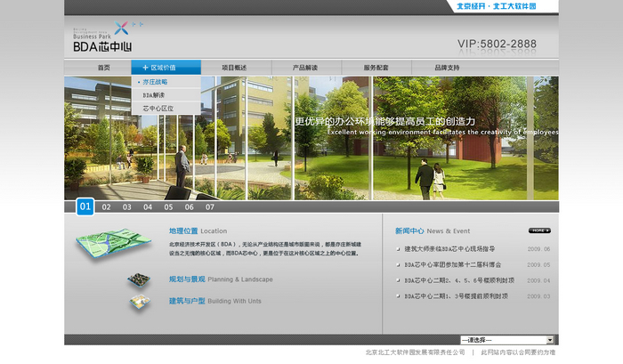Screen dimensions: 623x364
Task: Click the 新闻中心 News & Event heading
Action: click(433, 231)
